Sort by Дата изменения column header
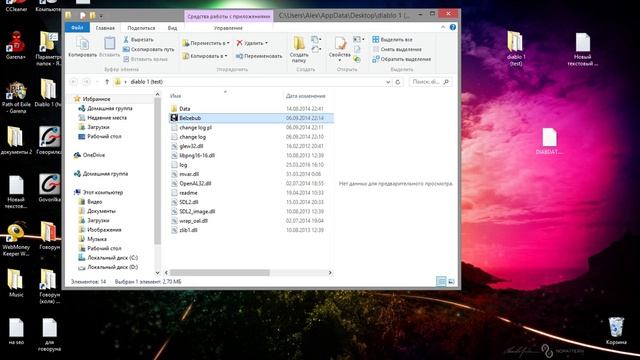Viewport: 640px width, 360px height. tap(306, 96)
